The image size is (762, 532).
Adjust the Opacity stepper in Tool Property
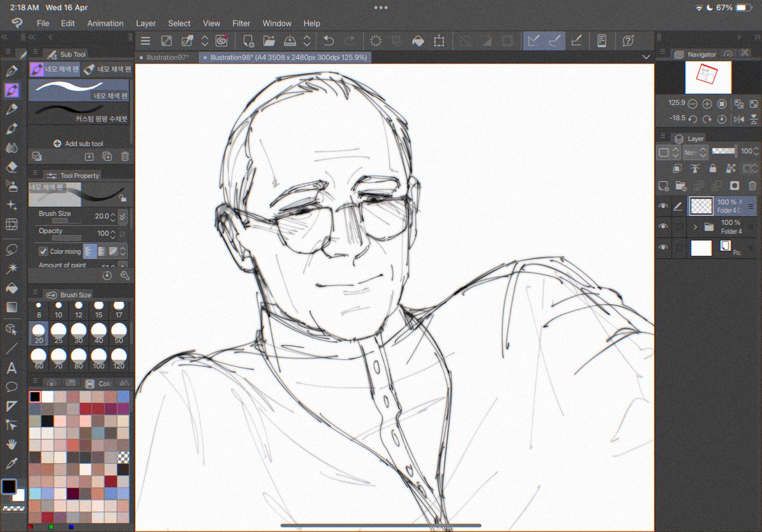pyautogui.click(x=112, y=234)
